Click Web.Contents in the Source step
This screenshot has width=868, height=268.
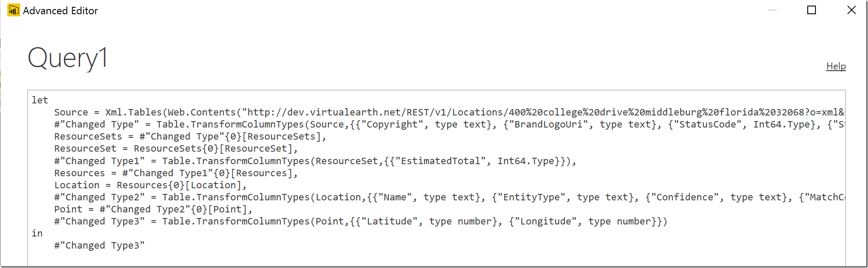[x=201, y=112]
